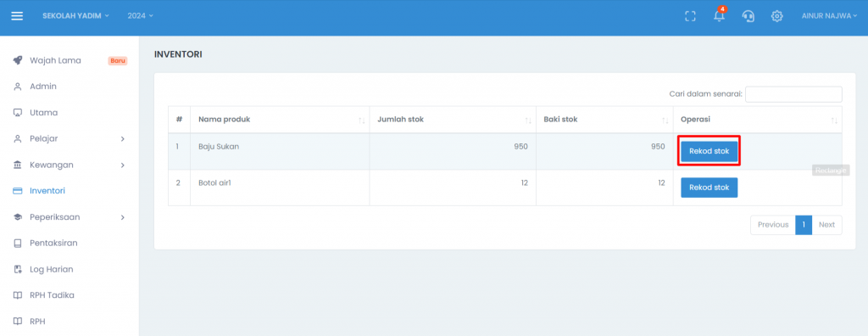This screenshot has height=336, width=868.
Task: Sort table by Baki stok arrows
Action: point(665,120)
